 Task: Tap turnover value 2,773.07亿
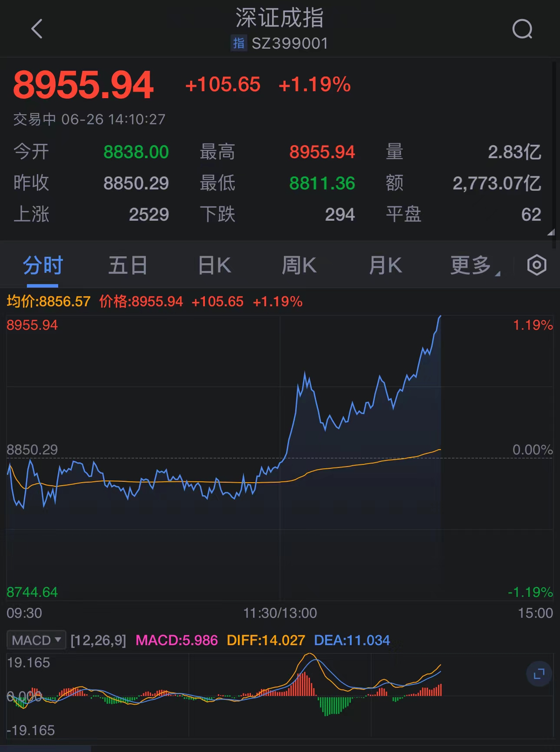click(x=497, y=183)
